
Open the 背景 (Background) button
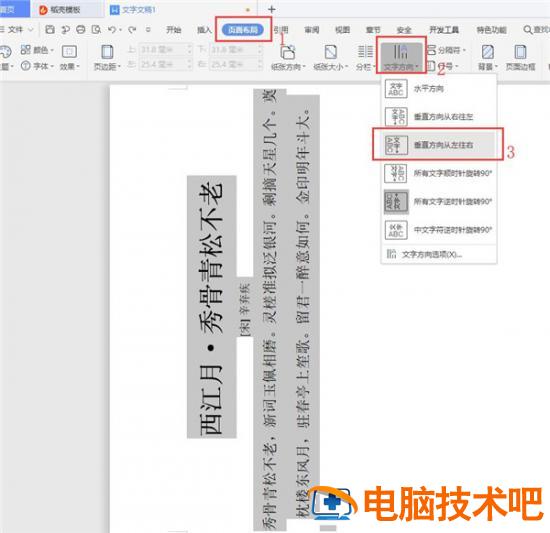coord(488,57)
